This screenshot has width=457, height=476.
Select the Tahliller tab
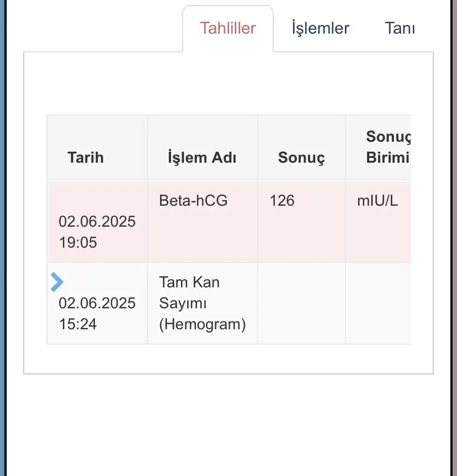tap(228, 28)
